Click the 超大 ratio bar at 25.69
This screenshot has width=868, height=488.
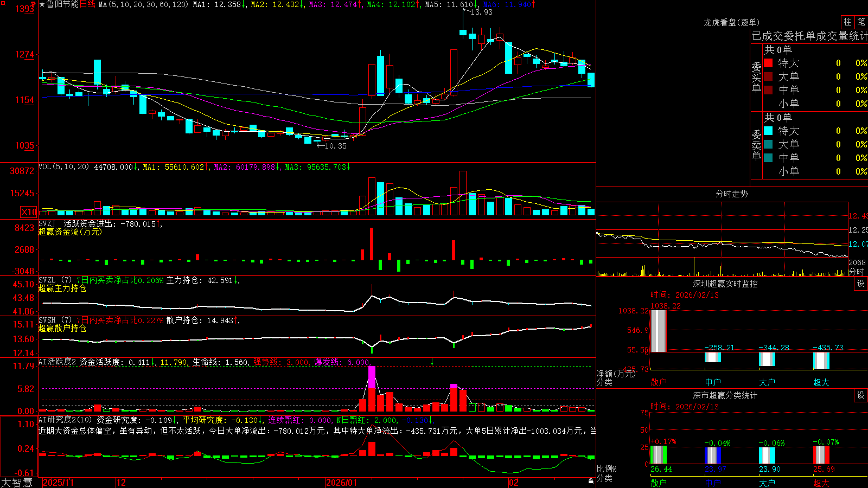click(821, 455)
